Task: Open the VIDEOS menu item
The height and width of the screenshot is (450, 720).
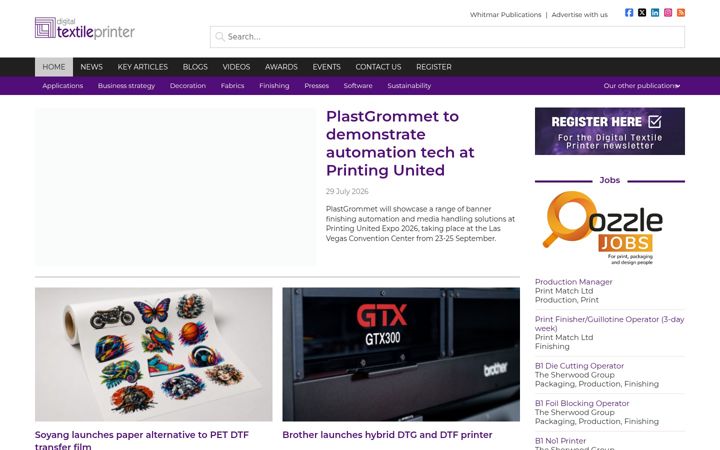Action: pyautogui.click(x=236, y=67)
